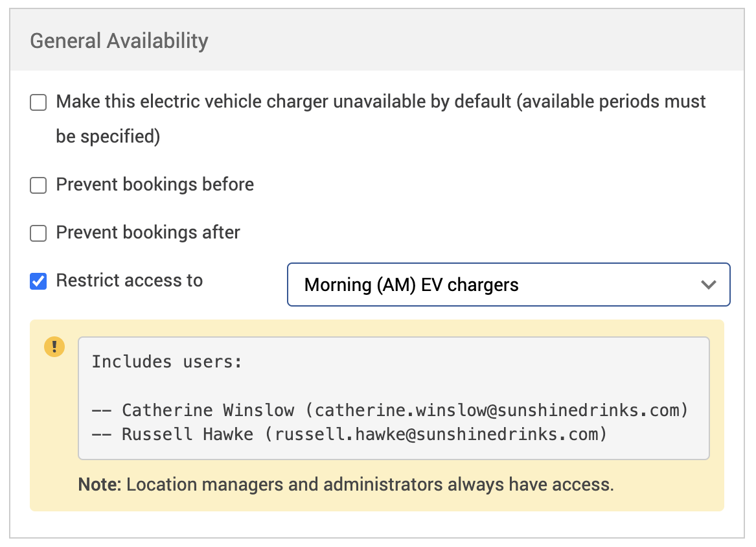
Task: Click the bold 'Note:' label
Action: click(x=99, y=485)
